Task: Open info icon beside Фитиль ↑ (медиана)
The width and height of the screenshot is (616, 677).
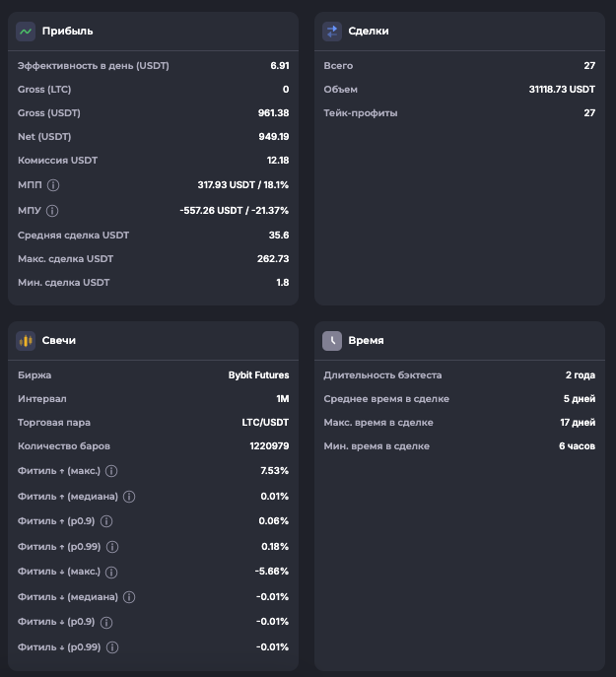Action: pos(129,497)
